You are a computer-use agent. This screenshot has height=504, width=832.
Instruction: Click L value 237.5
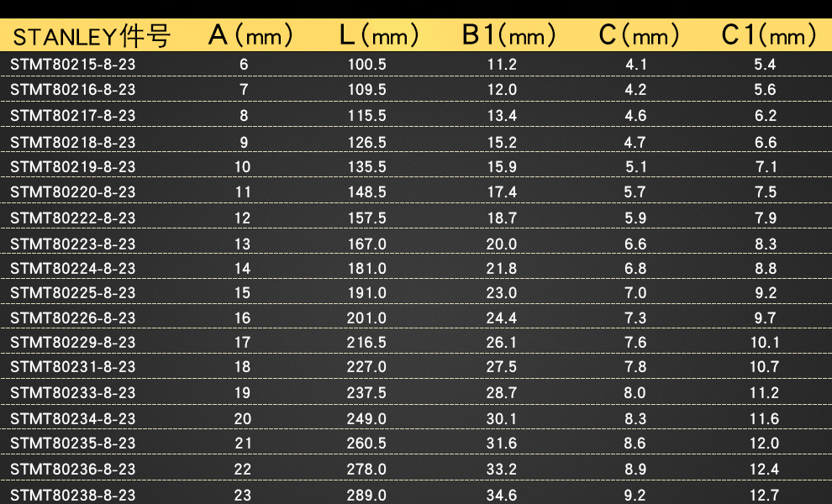(x=366, y=392)
